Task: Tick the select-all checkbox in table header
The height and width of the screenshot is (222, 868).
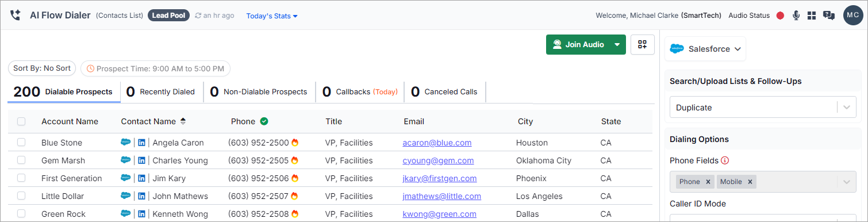Action: [21, 121]
